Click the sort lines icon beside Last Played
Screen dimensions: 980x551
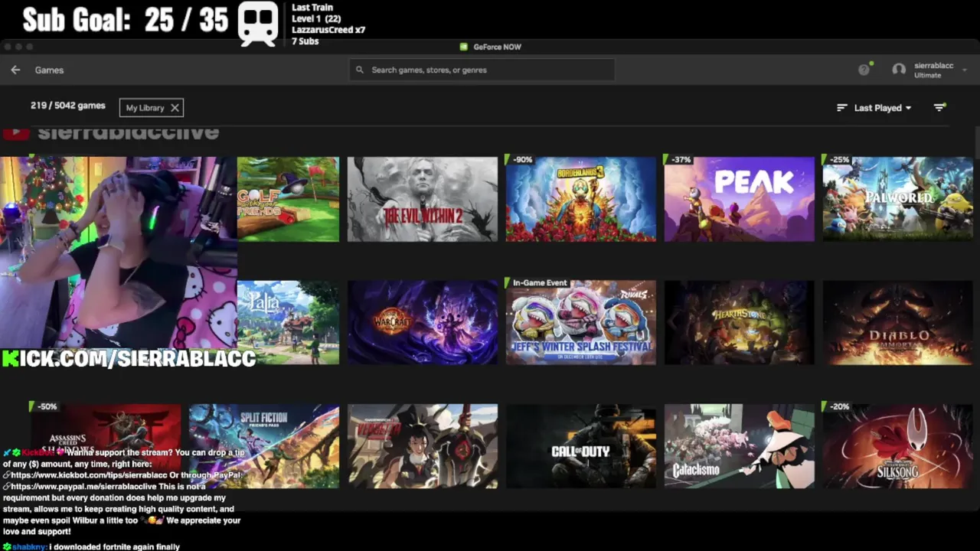(x=842, y=108)
